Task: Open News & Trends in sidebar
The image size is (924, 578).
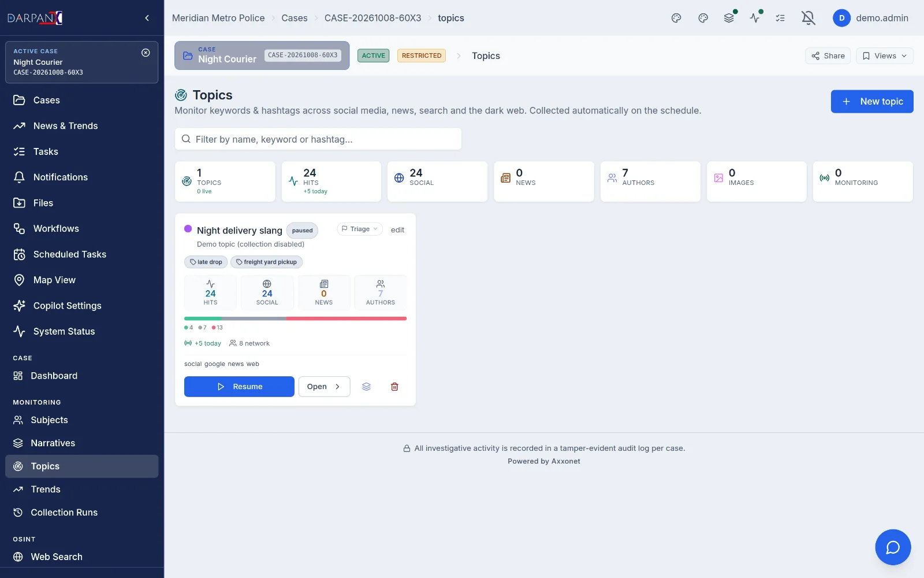Action: coord(81,126)
